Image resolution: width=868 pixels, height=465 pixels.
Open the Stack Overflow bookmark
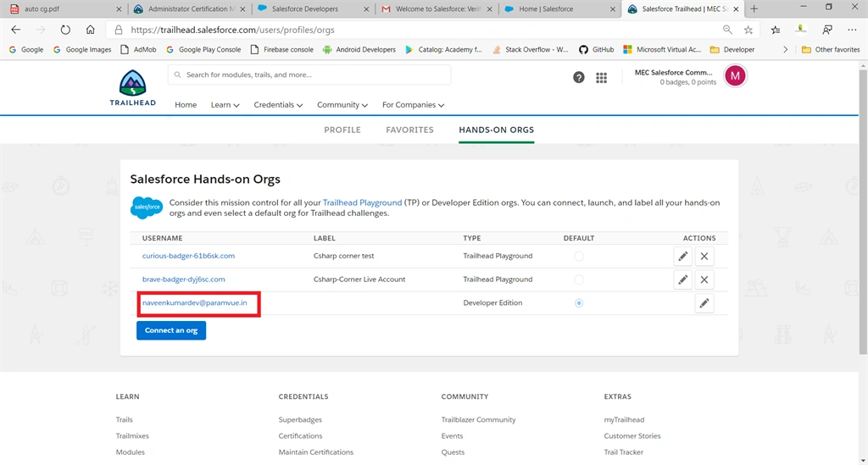coord(531,49)
